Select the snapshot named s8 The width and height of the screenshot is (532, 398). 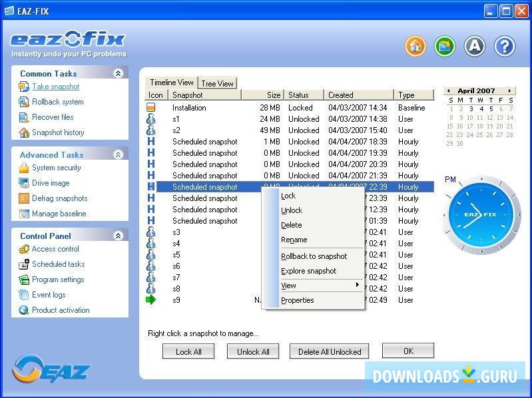(176, 289)
